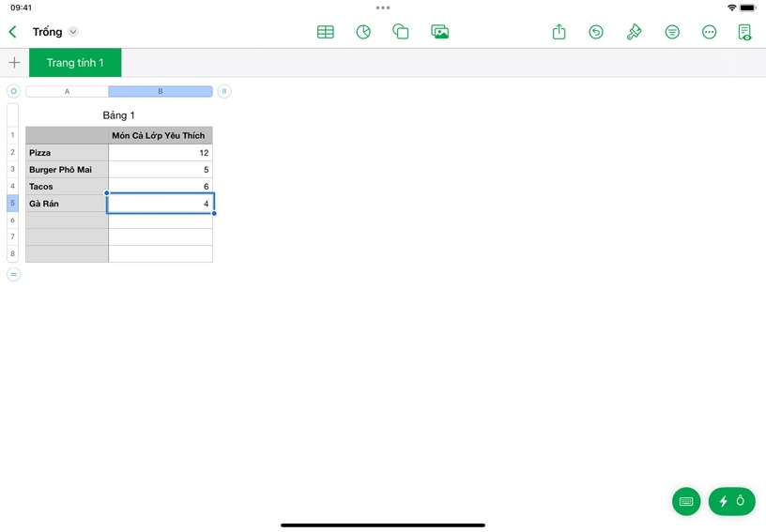Select the Trang tính 1 tab
This screenshot has height=532, width=766.
tap(75, 63)
